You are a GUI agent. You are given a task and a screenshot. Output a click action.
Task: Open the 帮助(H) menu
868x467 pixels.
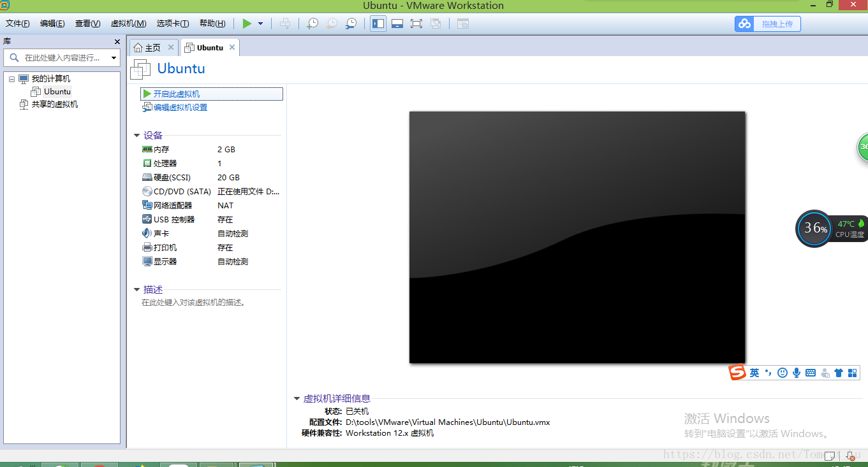212,24
